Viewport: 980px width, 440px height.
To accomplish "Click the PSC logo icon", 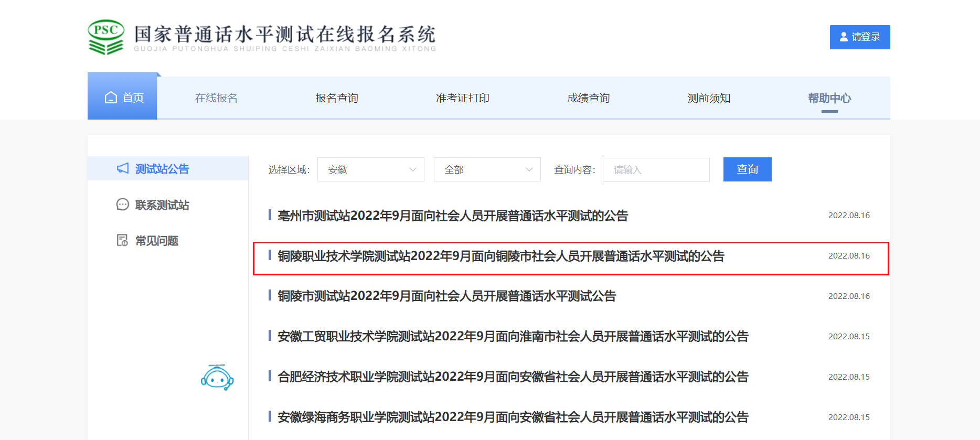I will click(106, 37).
